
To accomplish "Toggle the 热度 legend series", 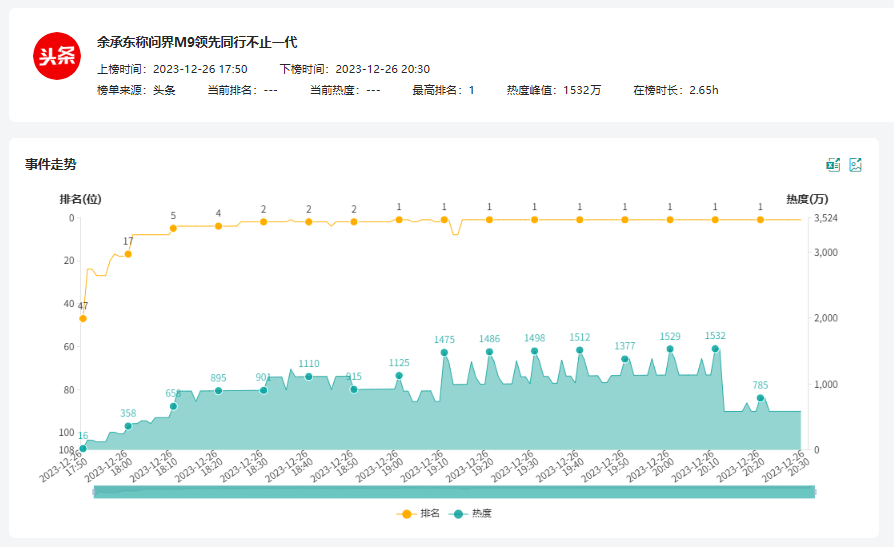I will (x=470, y=513).
